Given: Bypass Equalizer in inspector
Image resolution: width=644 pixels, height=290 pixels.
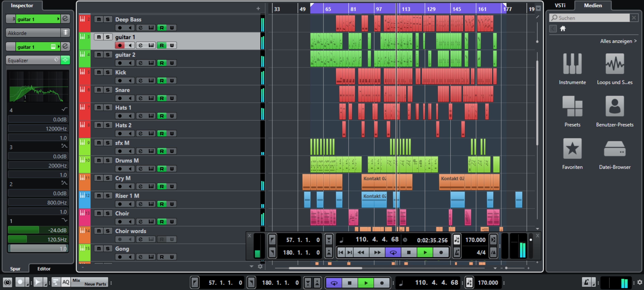Looking at the screenshot, I should [65, 60].
